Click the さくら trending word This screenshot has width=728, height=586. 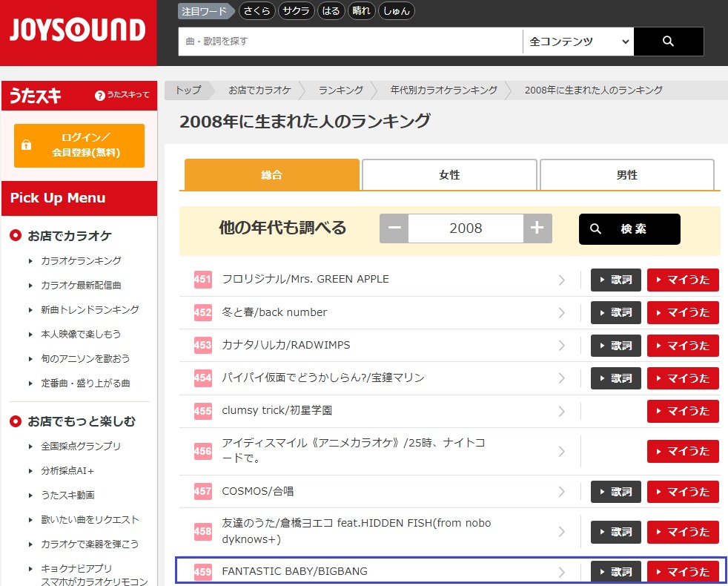pyautogui.click(x=257, y=11)
